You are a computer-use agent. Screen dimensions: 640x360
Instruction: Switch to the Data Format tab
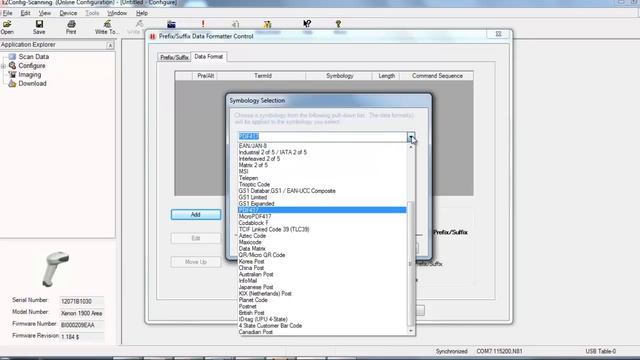209,56
